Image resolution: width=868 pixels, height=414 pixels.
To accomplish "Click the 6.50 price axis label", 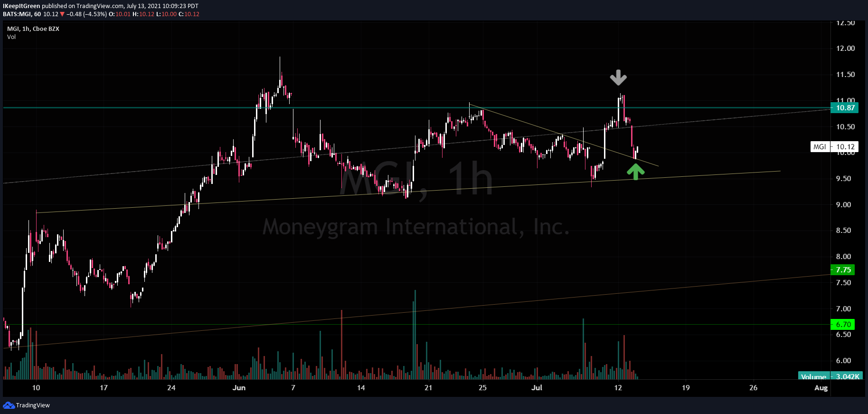I will pos(843,335).
